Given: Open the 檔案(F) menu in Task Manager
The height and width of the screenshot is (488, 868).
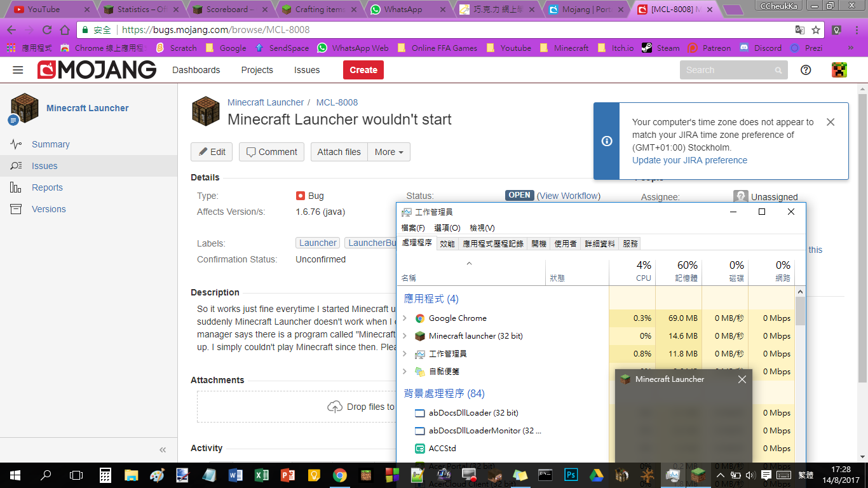Looking at the screenshot, I should point(413,227).
